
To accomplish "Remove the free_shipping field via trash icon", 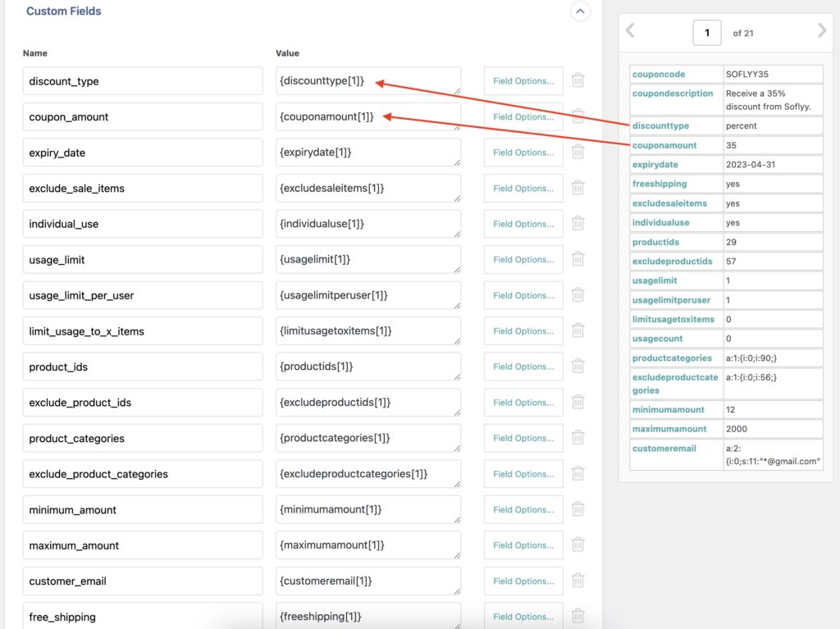I will click(x=577, y=616).
